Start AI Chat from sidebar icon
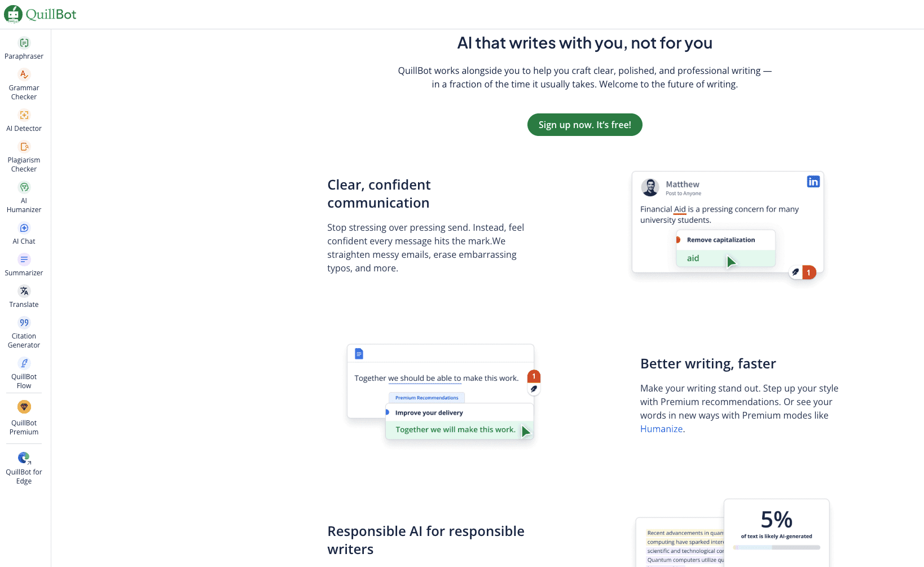Viewport: 924px width, 567px height. point(24,228)
